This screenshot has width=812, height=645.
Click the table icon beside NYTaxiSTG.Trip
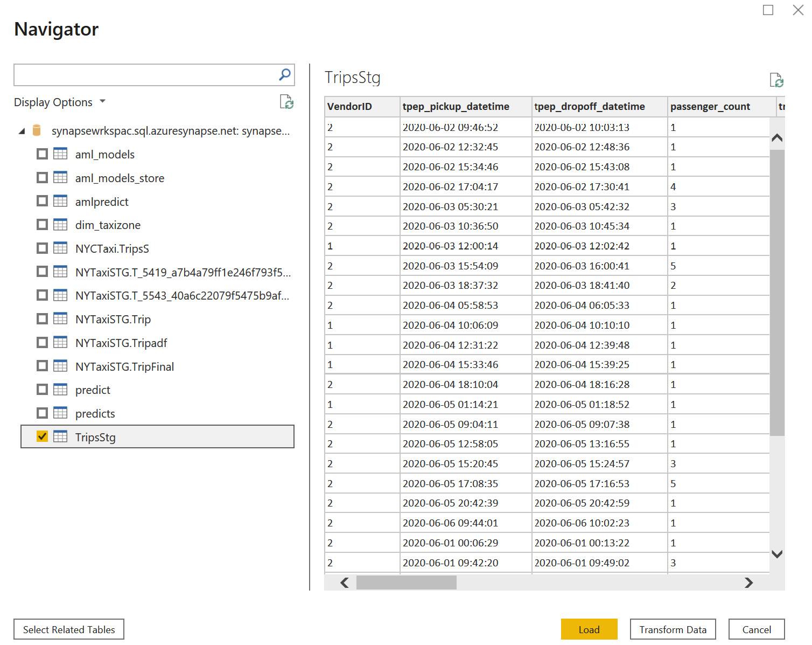click(60, 318)
